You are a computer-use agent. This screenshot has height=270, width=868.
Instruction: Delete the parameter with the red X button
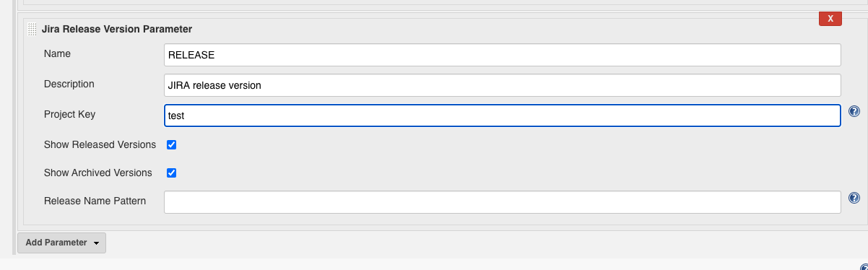click(x=830, y=19)
